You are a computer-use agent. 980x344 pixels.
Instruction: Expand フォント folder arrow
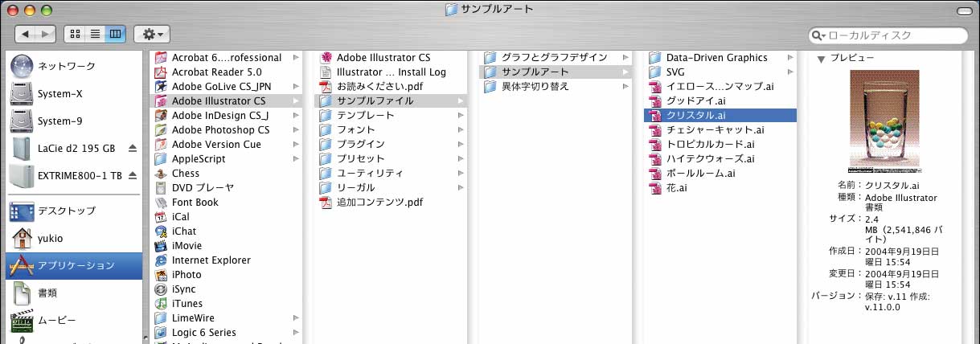point(461,130)
